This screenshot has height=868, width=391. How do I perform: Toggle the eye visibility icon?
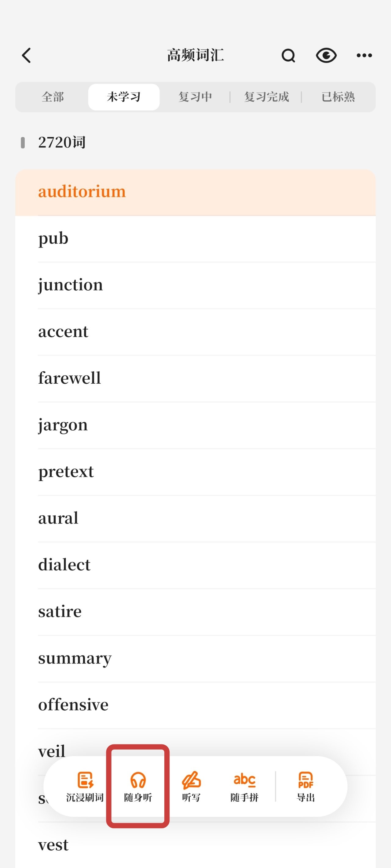coord(326,55)
